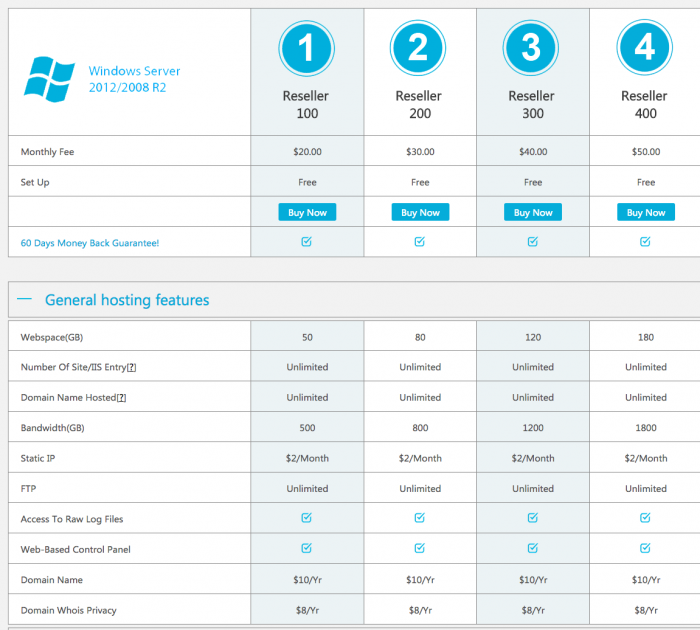Click the Reseller 300 plan title
This screenshot has width=700, height=630.
pyautogui.click(x=533, y=104)
